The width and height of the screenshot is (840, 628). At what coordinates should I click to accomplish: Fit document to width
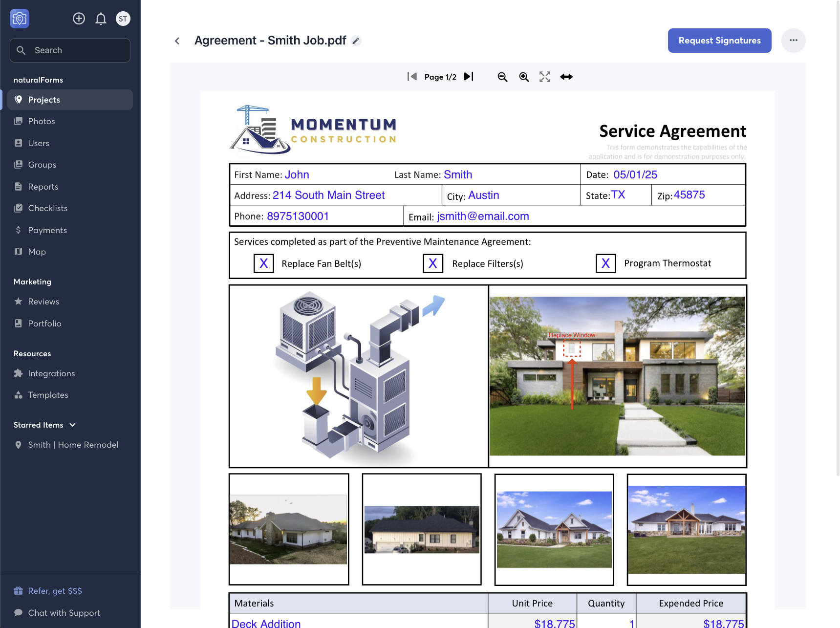pos(566,77)
